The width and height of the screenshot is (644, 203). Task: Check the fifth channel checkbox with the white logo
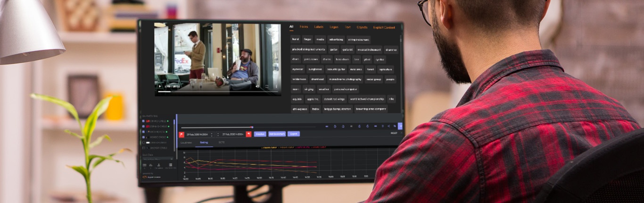coord(143,143)
